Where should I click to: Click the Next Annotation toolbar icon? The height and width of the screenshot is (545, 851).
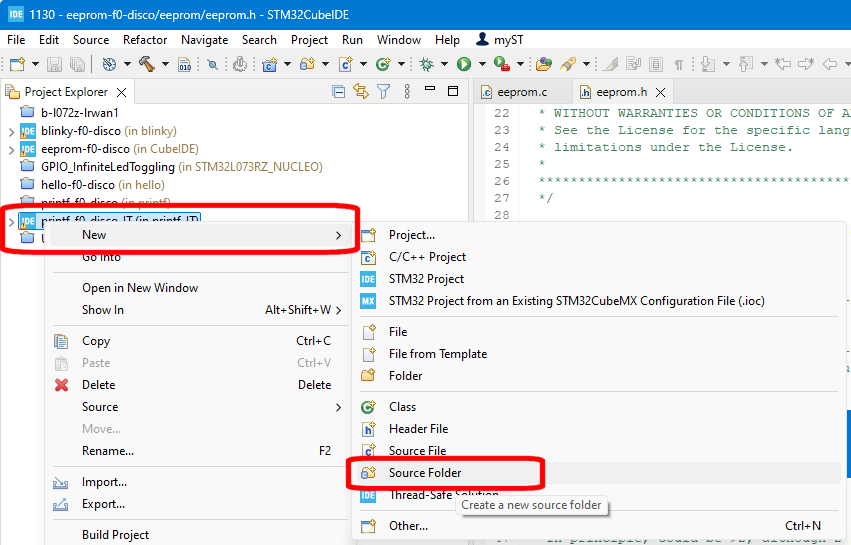[x=708, y=64]
